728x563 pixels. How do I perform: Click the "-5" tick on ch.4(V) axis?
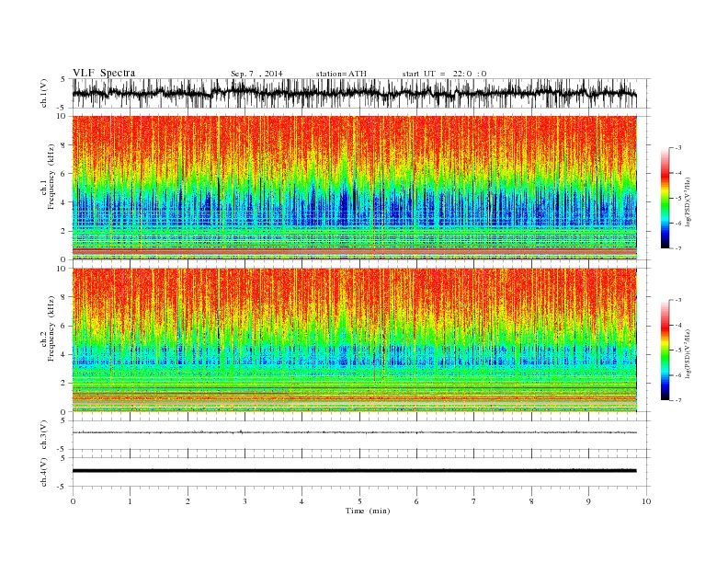coord(63,487)
